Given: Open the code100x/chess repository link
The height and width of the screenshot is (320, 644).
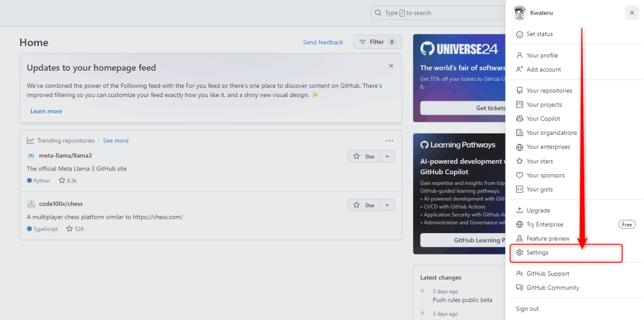Looking at the screenshot, I should pos(61,204).
